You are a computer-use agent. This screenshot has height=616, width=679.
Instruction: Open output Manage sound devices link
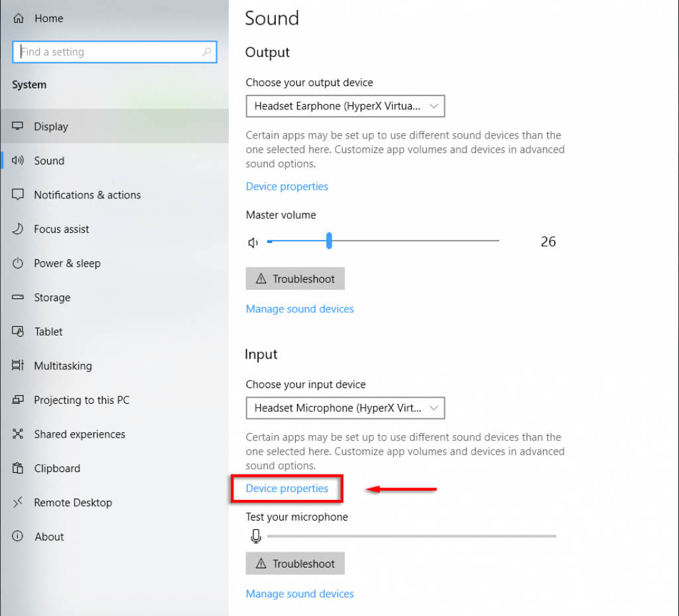(300, 309)
